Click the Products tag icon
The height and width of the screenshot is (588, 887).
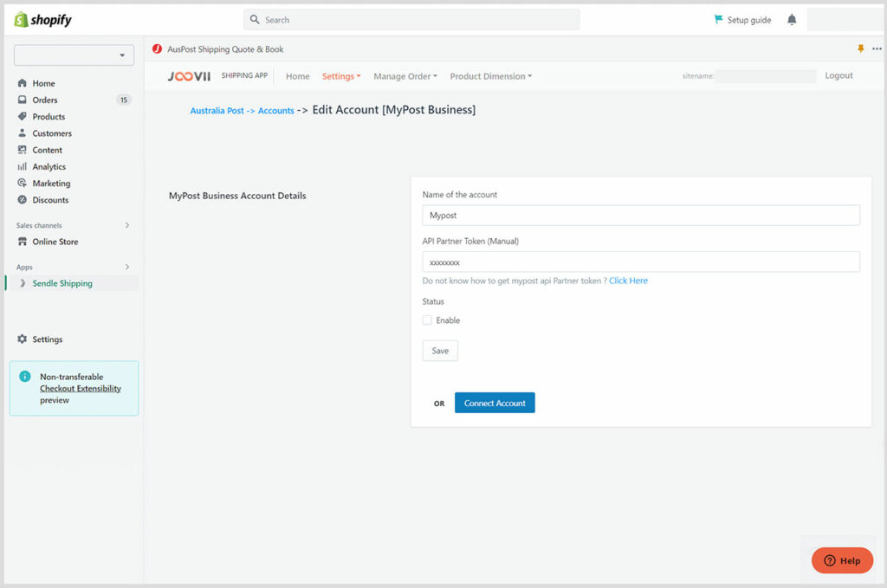tap(22, 116)
